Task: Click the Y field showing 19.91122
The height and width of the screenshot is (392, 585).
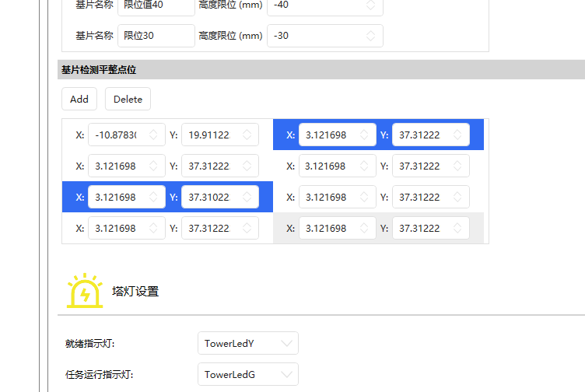Action: [x=210, y=135]
